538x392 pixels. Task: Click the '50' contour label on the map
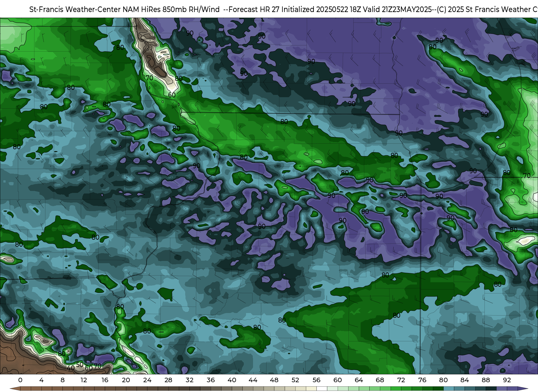click(x=80, y=365)
